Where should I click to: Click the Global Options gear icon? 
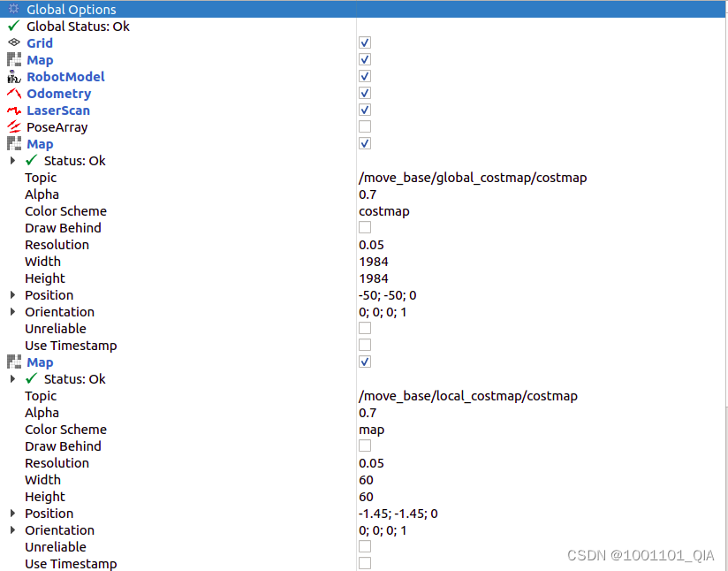(x=14, y=9)
